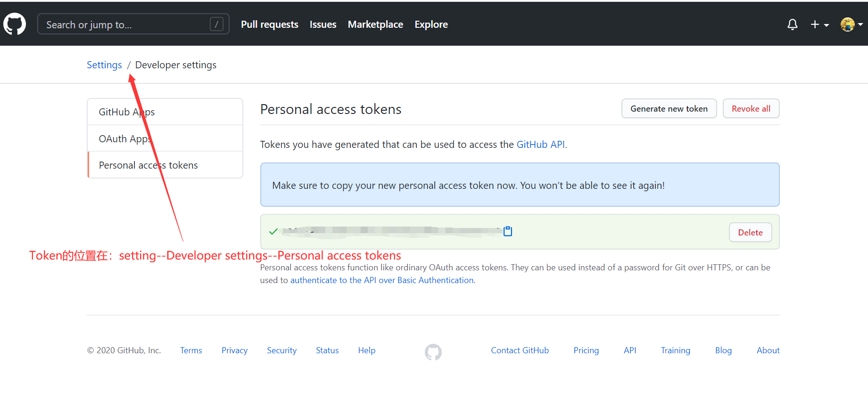Viewport: 868px width, 414px height.
Task: Click the Revoke all button
Action: [x=751, y=109]
